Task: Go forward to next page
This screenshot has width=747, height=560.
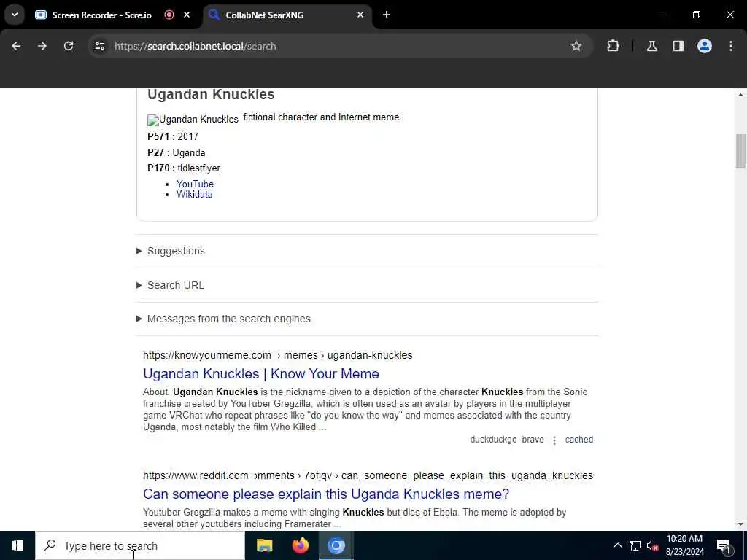Action: tap(42, 46)
